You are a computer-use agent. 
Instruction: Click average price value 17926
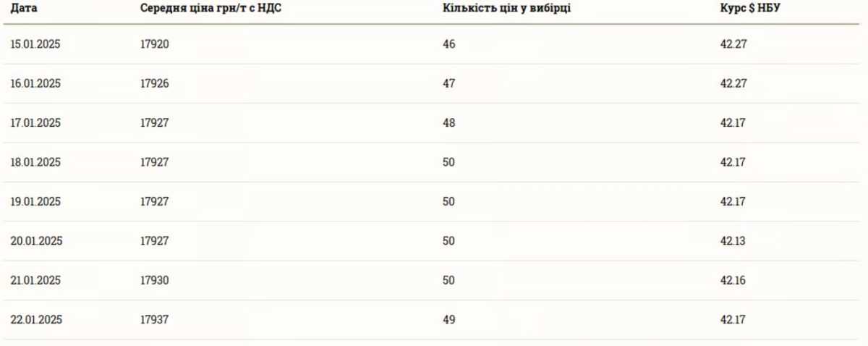point(155,84)
